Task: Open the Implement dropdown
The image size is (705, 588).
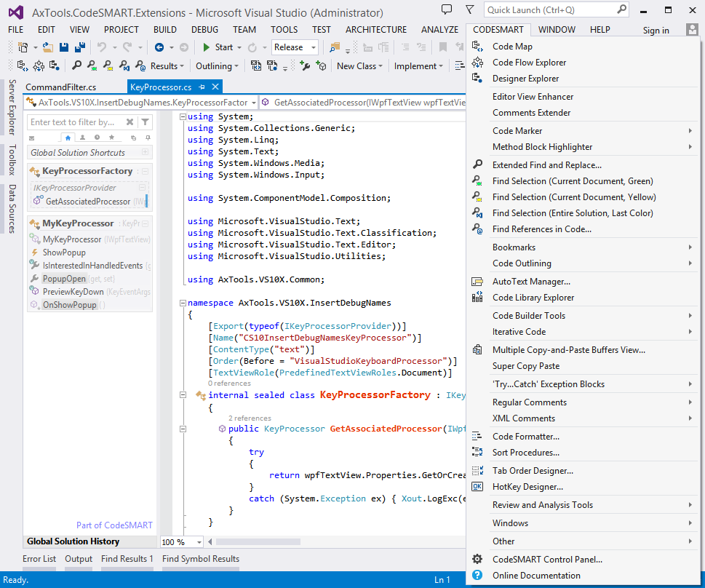Action: (418, 66)
